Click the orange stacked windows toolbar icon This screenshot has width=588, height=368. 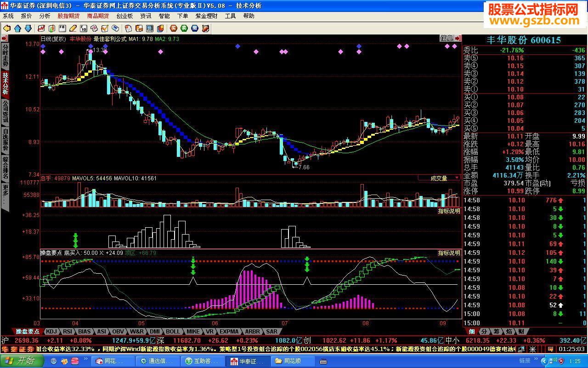click(x=160, y=29)
